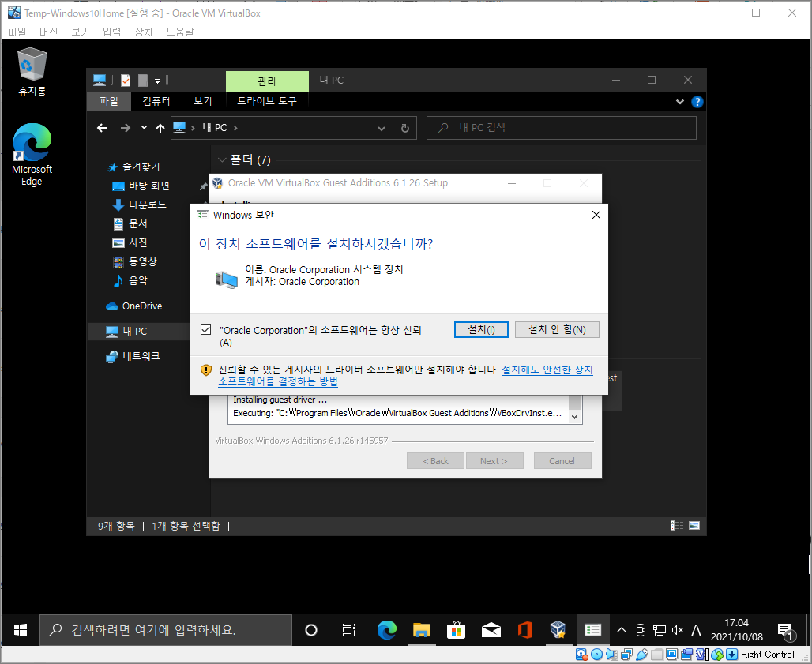Click the CPU virtualization status icon

(x=701, y=655)
